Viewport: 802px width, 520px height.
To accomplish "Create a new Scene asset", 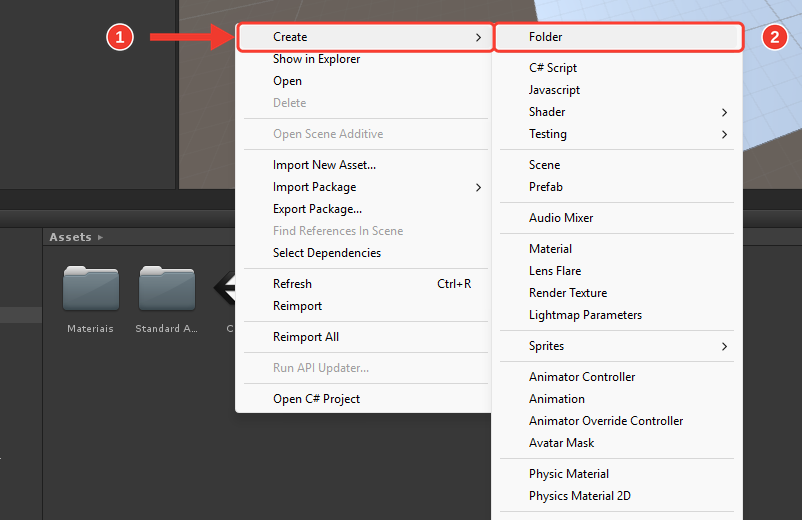I will [x=544, y=165].
